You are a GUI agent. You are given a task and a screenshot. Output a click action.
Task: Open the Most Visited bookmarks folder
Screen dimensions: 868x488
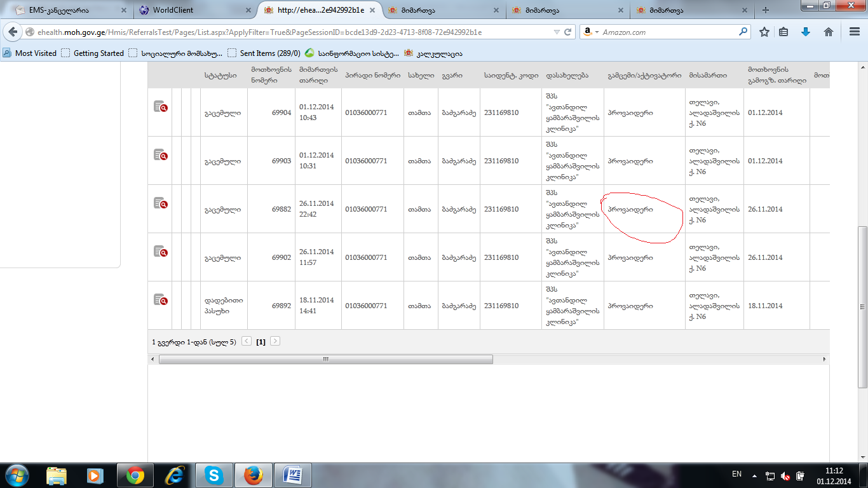pyautogui.click(x=30, y=53)
